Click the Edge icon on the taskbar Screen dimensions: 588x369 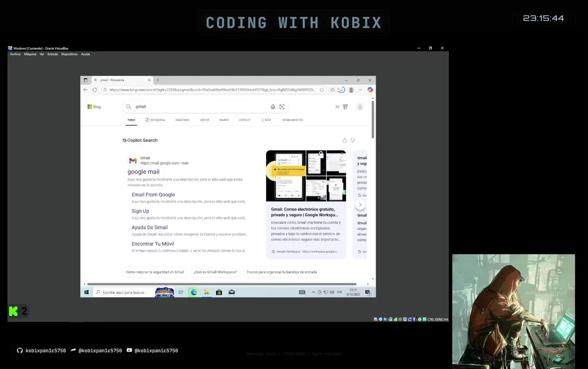coord(193,292)
